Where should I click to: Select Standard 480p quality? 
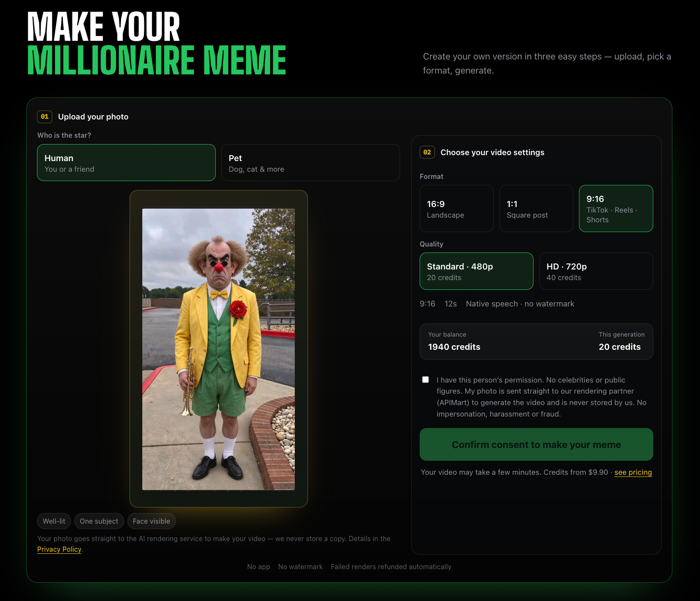pyautogui.click(x=477, y=271)
